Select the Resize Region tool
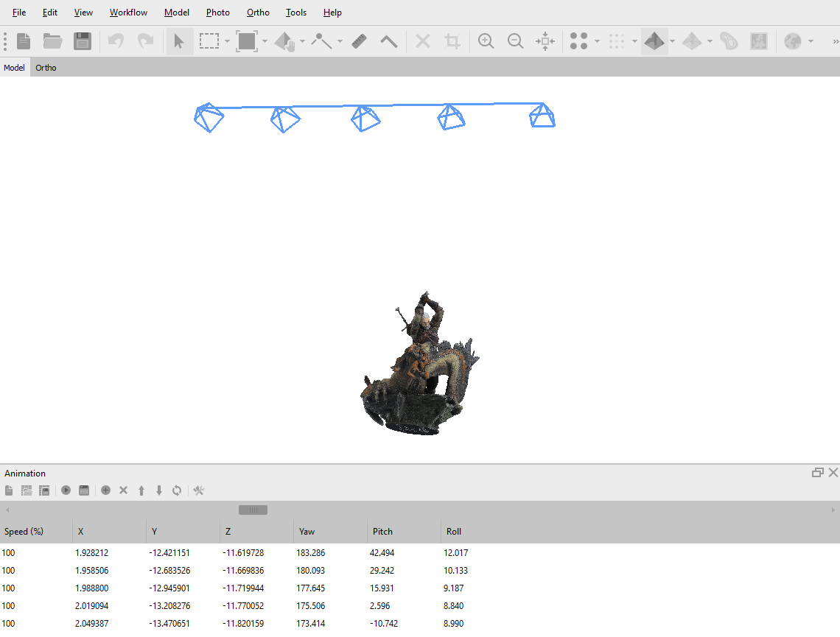 click(x=247, y=41)
